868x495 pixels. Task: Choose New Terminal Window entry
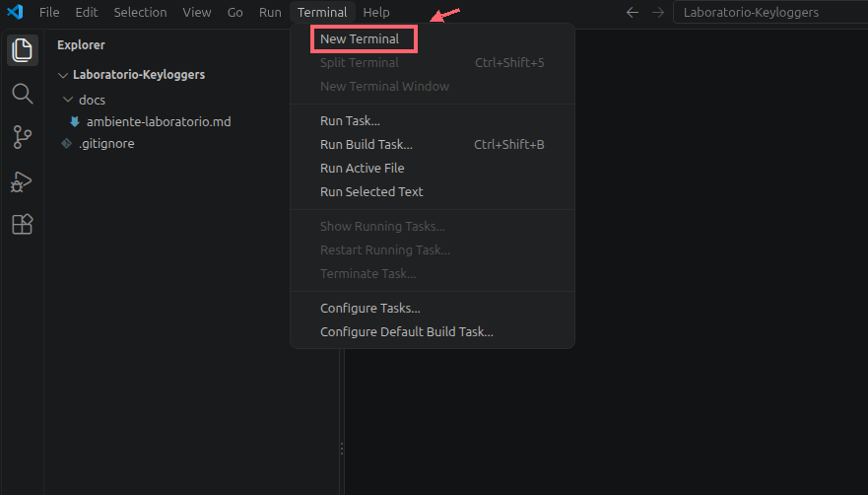tap(433, 87)
